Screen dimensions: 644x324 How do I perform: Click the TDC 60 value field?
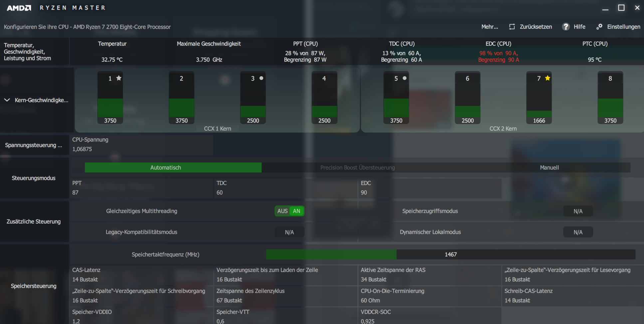286,188
